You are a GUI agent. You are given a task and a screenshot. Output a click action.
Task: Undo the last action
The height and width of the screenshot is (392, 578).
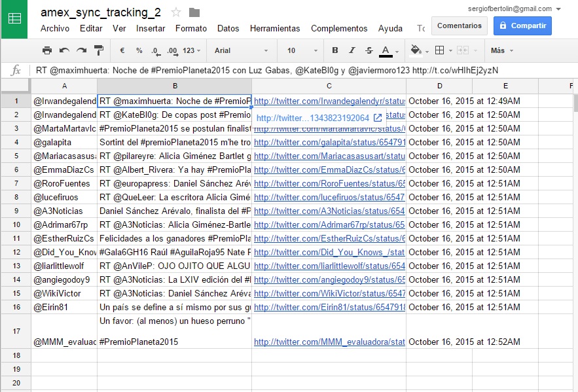click(64, 50)
